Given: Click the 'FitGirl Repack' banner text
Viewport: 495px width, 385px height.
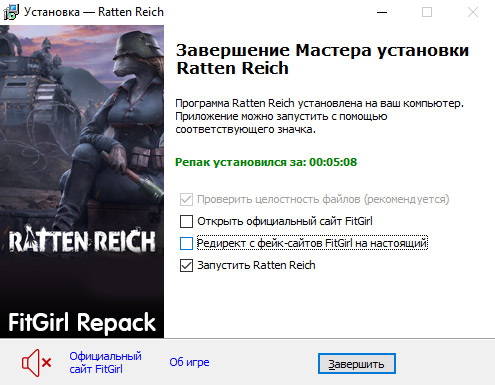Looking at the screenshot, I should click(82, 322).
